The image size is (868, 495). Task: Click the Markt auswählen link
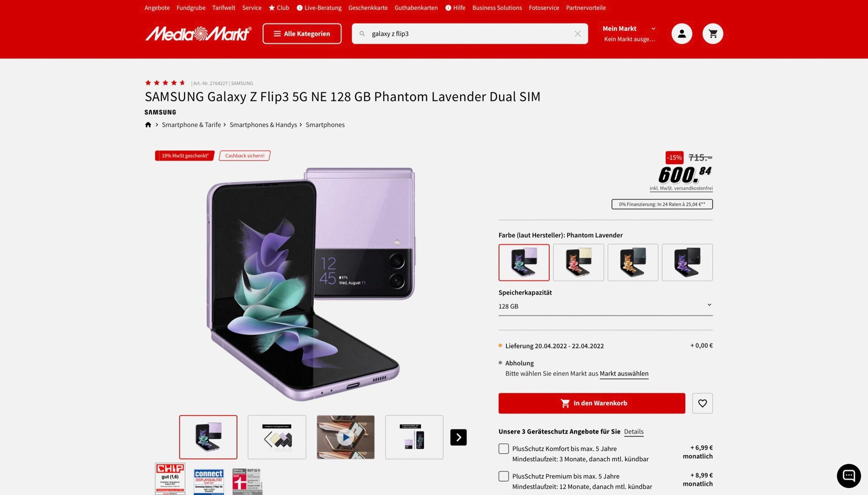(x=624, y=374)
